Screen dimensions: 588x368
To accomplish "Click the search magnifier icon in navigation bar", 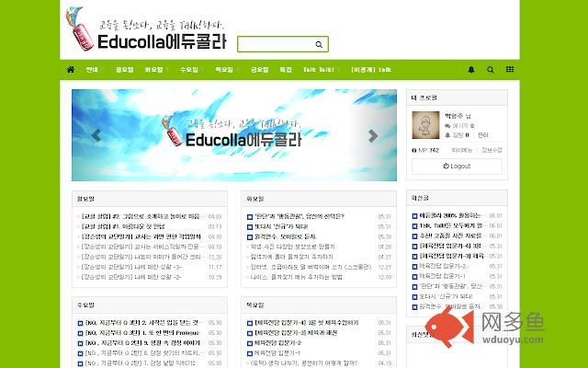I will [491, 69].
